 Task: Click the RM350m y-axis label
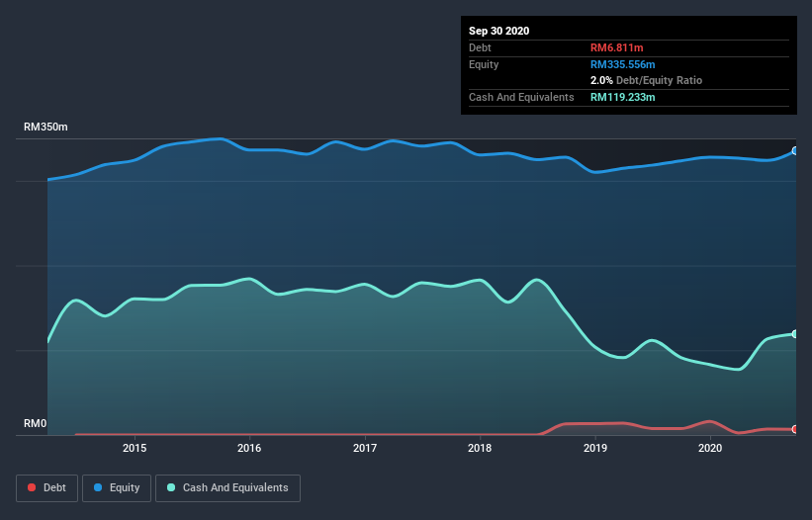pyautogui.click(x=45, y=128)
